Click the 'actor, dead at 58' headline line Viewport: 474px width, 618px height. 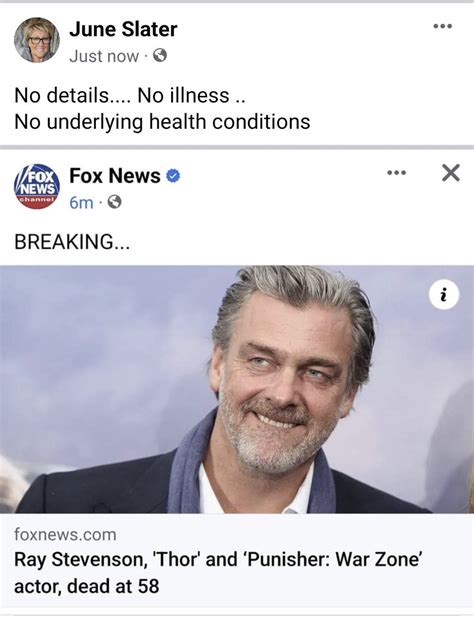(x=87, y=586)
